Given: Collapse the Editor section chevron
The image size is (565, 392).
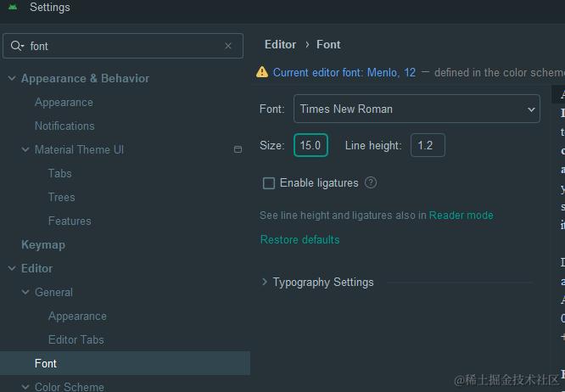Looking at the screenshot, I should 12,268.
